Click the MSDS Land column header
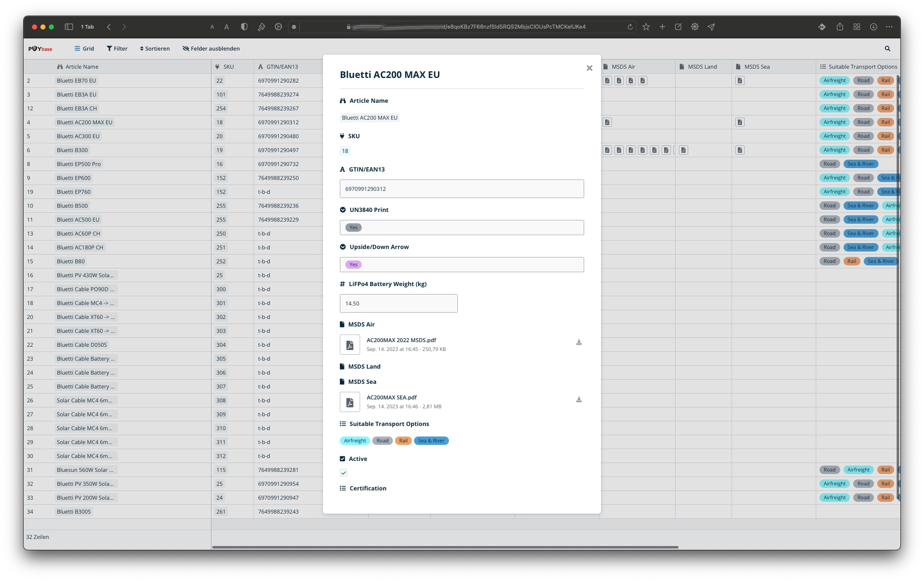 (x=703, y=67)
